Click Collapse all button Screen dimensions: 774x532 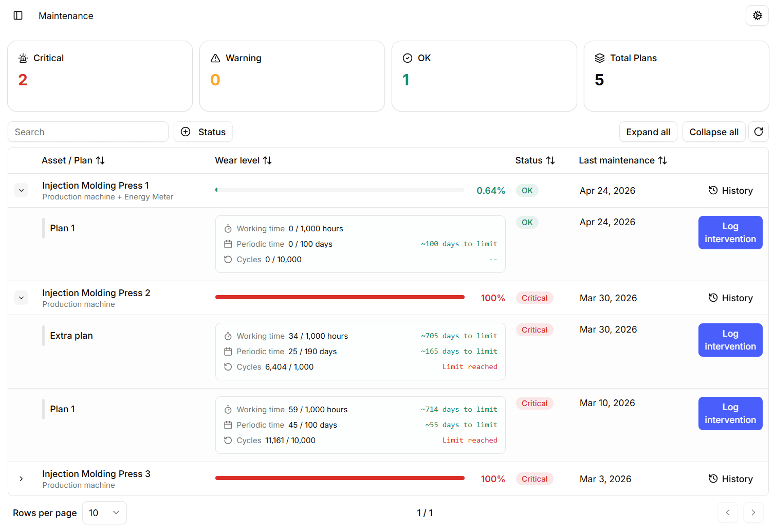[x=714, y=132]
